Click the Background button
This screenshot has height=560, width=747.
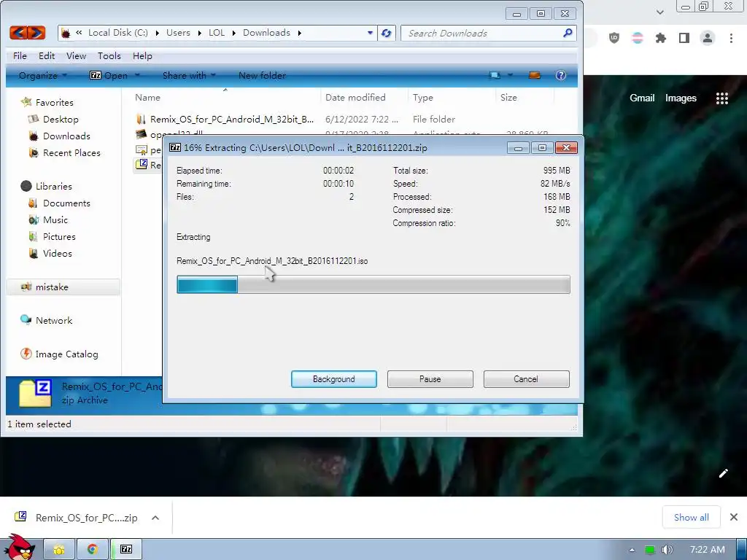pyautogui.click(x=334, y=379)
